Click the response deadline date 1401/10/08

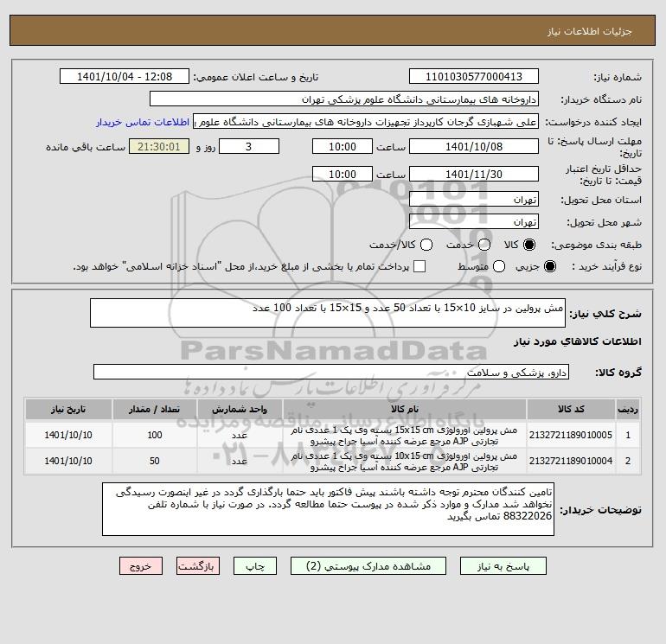474,146
